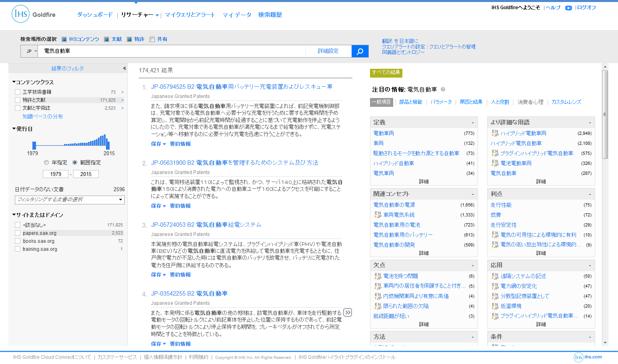Open 詳細設定 next to search box
This screenshot has width=618, height=364.
coord(328,51)
